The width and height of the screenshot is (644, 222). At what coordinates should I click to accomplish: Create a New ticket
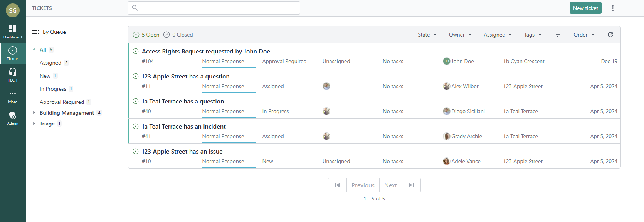[585, 8]
